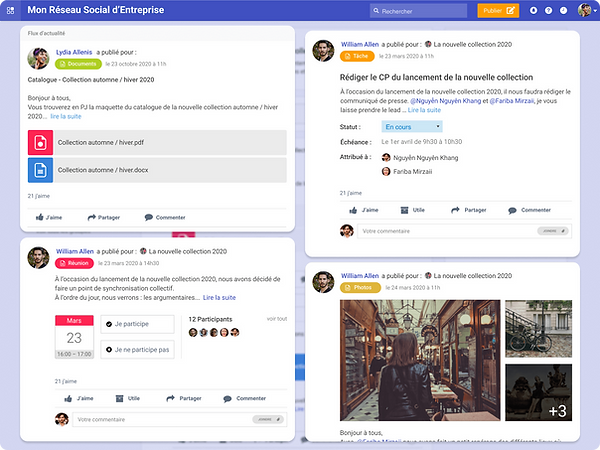Comment on Lydia Allenis' catalogue post
Image resolution: width=600 pixels, height=450 pixels.
click(x=165, y=217)
